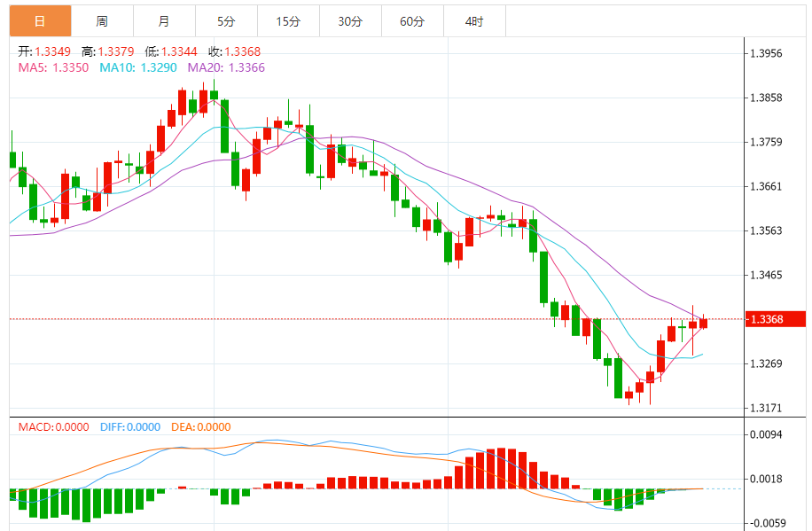Click the 1.3563 price axis label
Image resolution: width=812 pixels, height=531 pixels.
(767, 230)
